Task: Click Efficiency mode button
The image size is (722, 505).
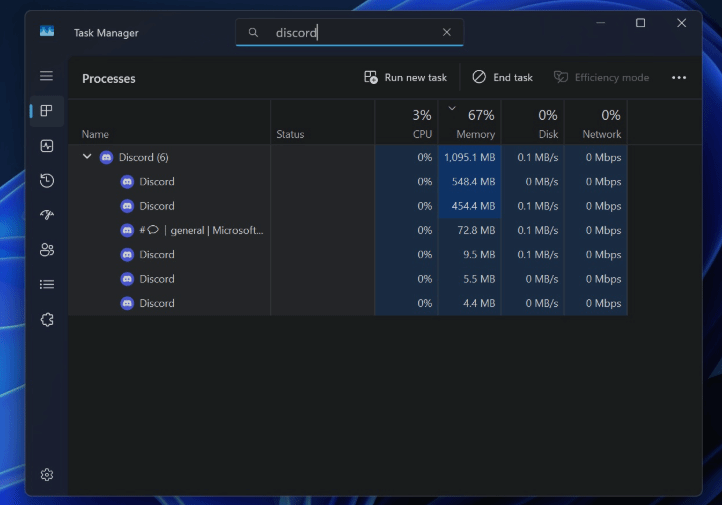Action: 602,77
